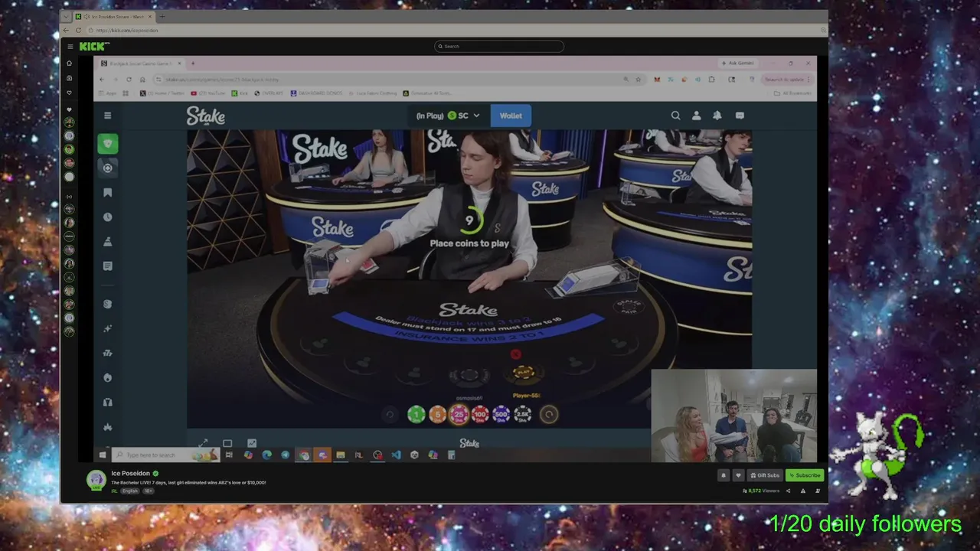Open the YouTube bookmark
The width and height of the screenshot is (980, 551).
(x=208, y=93)
